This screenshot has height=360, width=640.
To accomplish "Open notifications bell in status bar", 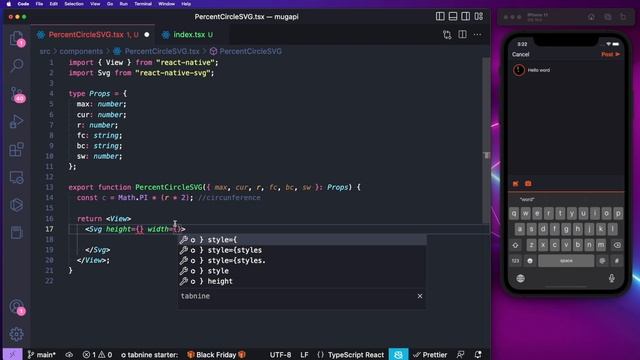I will coord(478,355).
